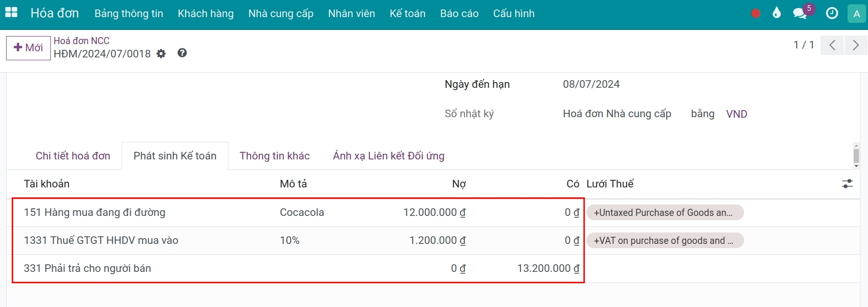Click the red recording indicator icon
Viewport: 868px width, 307px height.
[x=756, y=13]
